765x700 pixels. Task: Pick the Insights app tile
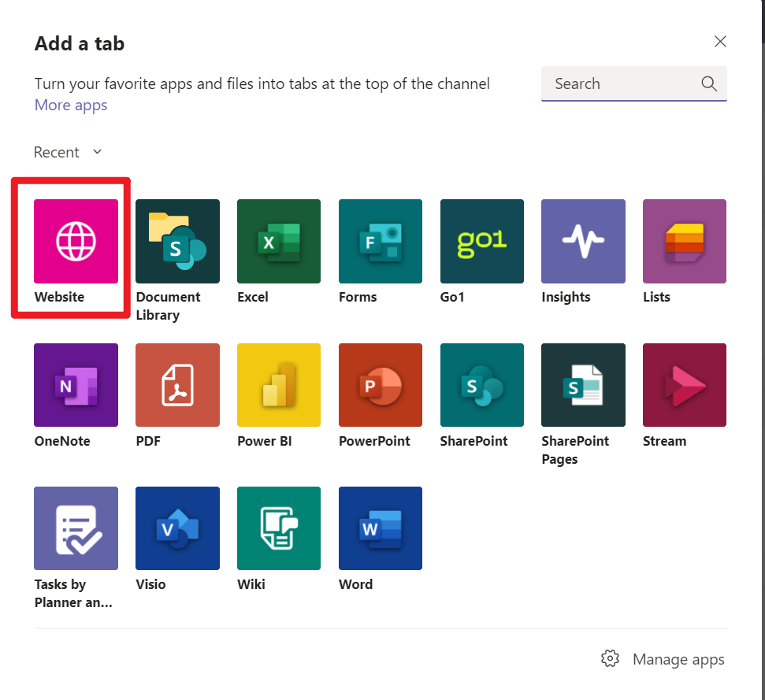pyautogui.click(x=584, y=241)
